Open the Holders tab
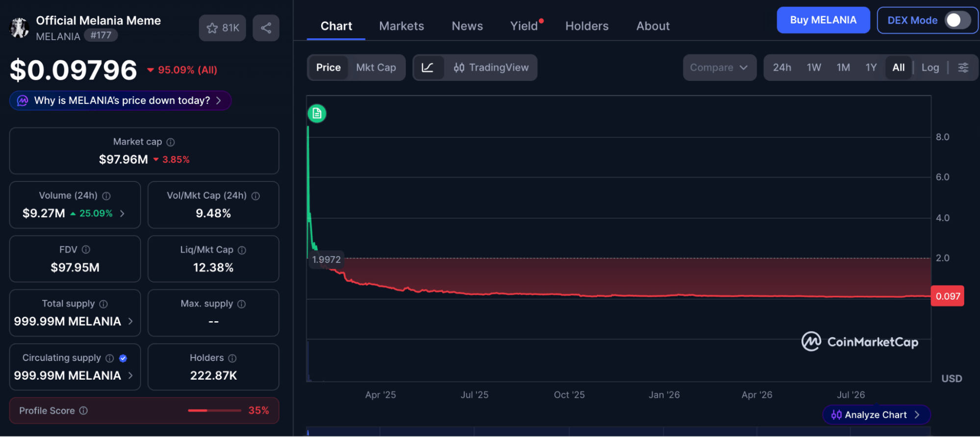 coord(587,26)
